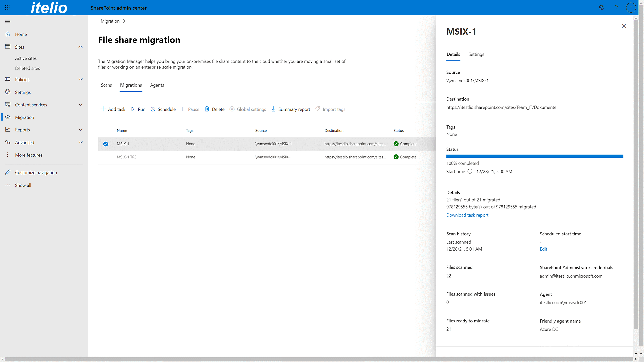Viewport: 644px width, 362px height.
Task: Click the Advanced gears icon
Action: [x=8, y=142]
